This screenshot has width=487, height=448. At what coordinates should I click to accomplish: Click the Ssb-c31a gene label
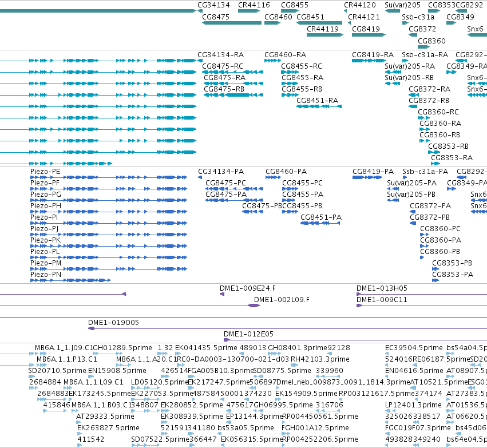[418, 17]
